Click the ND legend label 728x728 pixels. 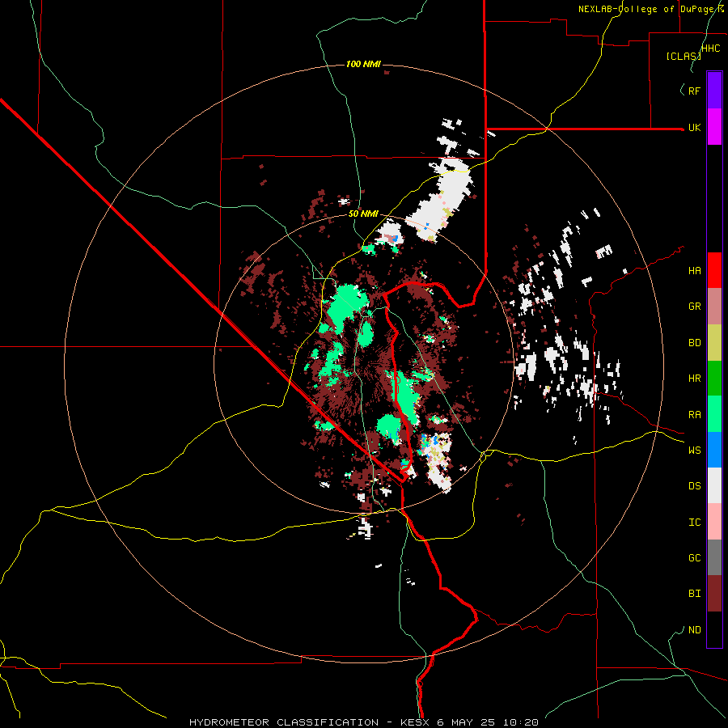click(x=694, y=630)
